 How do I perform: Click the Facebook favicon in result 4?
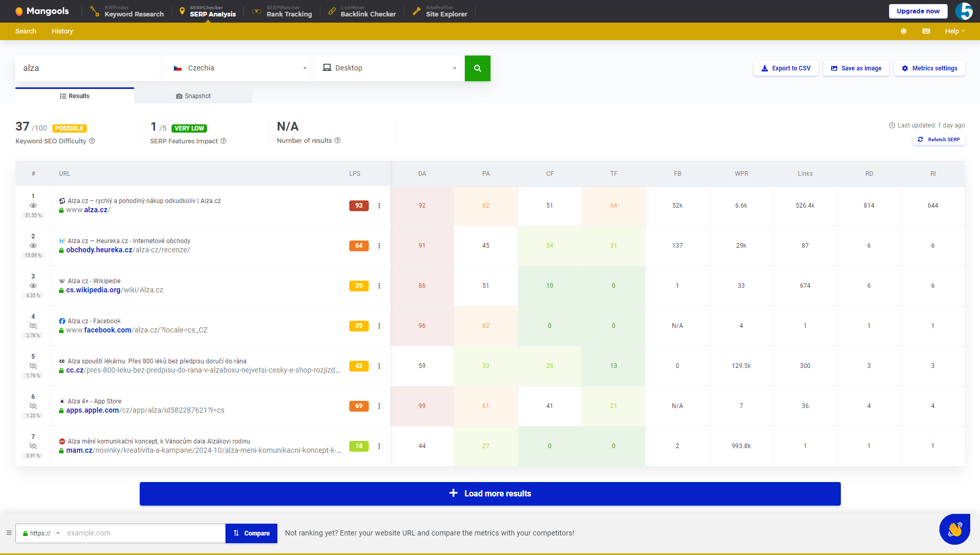[x=62, y=321]
